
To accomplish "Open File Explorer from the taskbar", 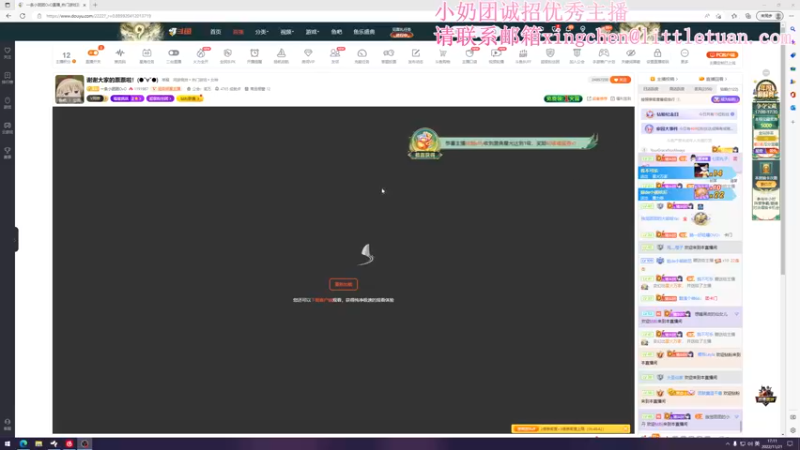I will (39, 444).
